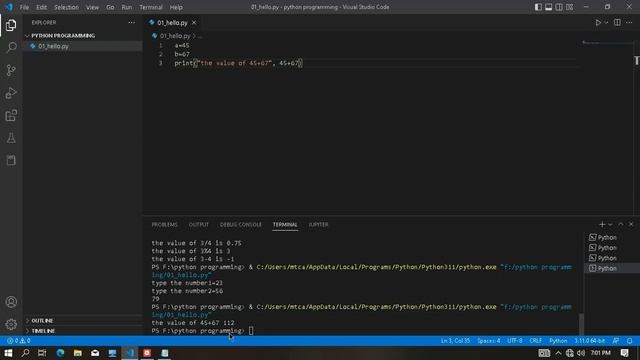Open Explorer Views and More Actions

tap(131, 22)
